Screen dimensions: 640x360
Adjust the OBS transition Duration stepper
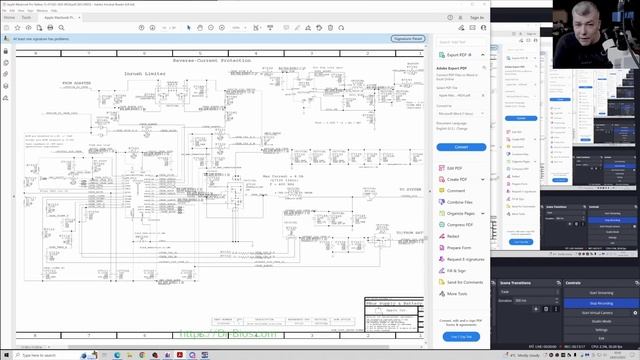557,300
